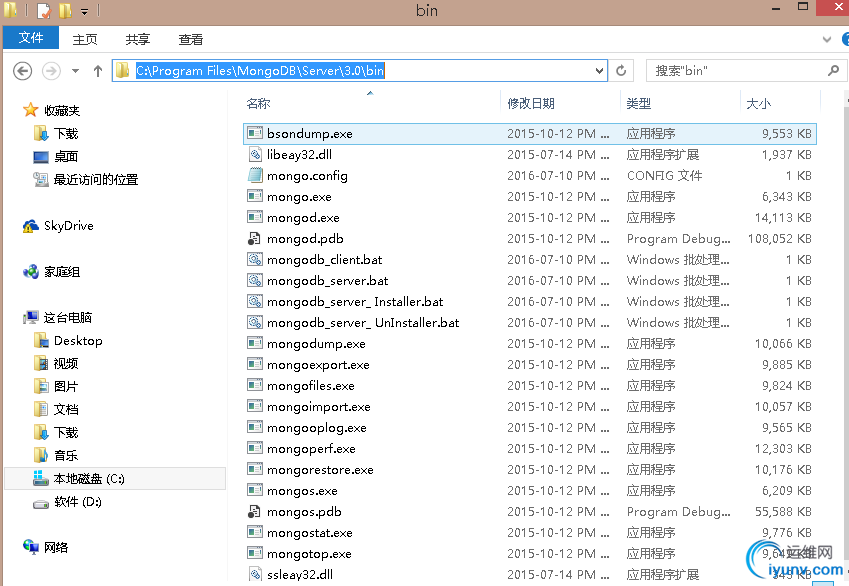
Task: Sort files by 修改日期 column
Action: pyautogui.click(x=531, y=103)
